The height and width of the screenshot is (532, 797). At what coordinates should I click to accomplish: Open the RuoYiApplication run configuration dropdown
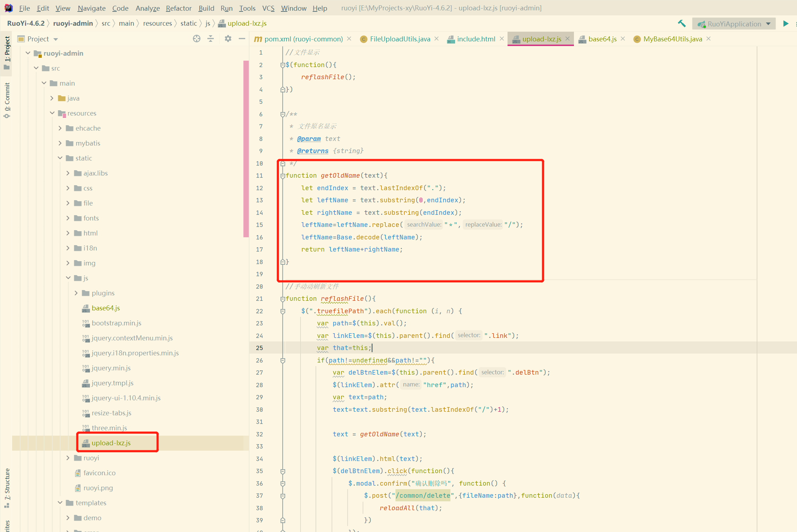[x=734, y=24]
